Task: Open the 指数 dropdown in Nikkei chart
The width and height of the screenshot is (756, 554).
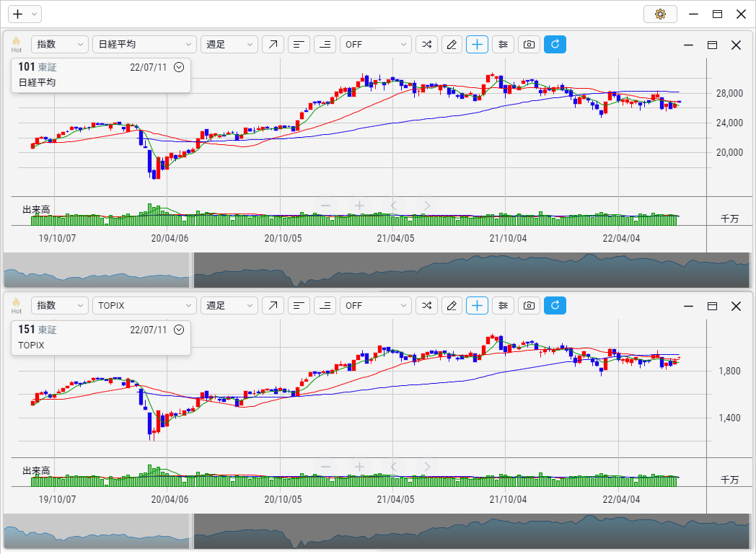Action: tap(60, 44)
